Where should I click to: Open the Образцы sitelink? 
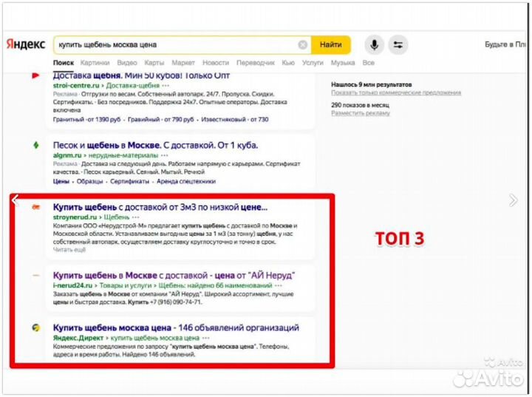(89, 181)
